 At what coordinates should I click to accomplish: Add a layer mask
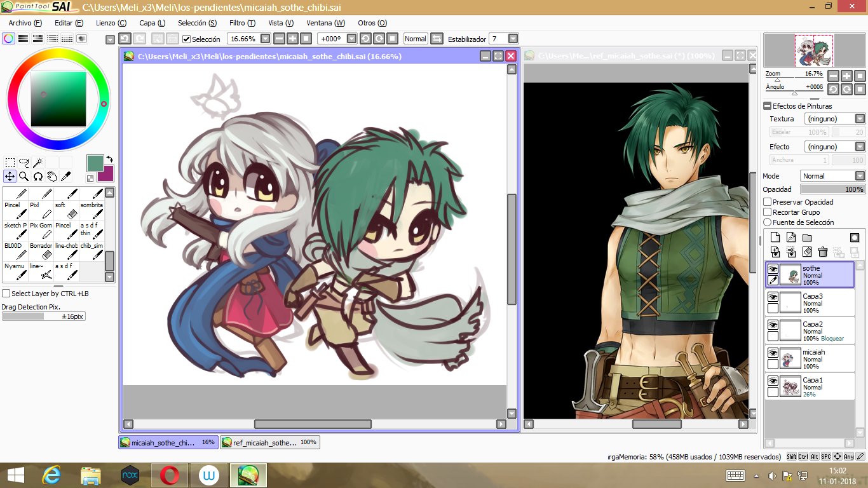[855, 238]
